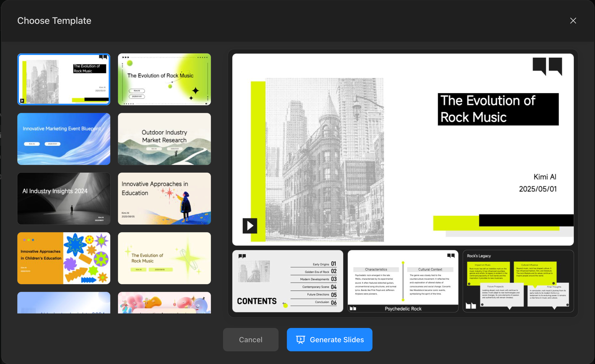Viewport: 595px width, 364px height.
Task: Choose Outdoor Industry Market Research template
Action: pos(164,139)
